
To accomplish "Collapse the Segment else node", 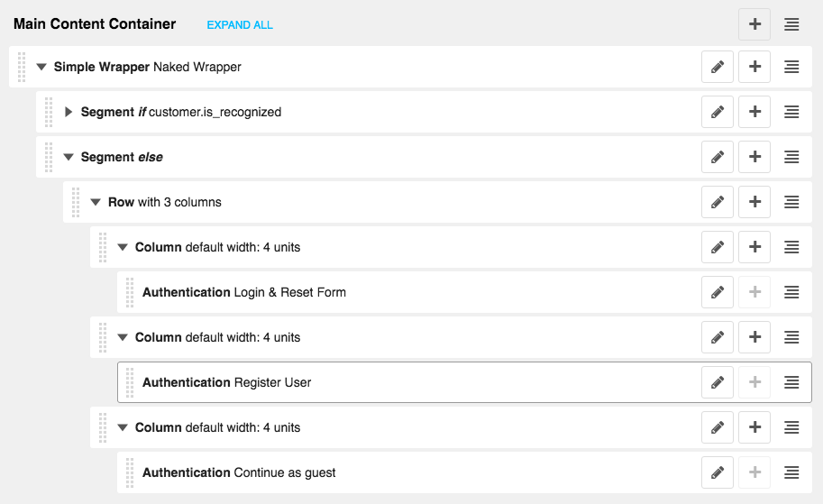I will [x=69, y=157].
